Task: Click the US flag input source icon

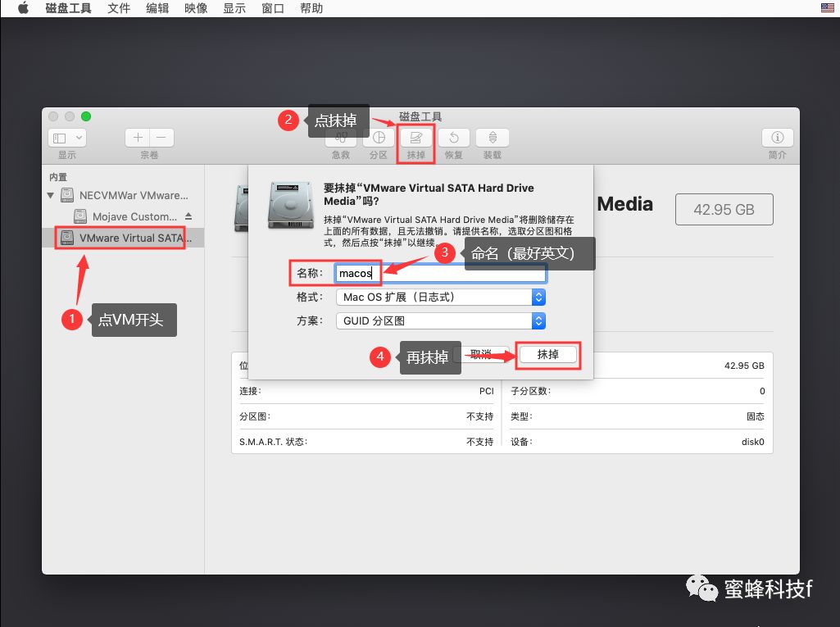Action: [x=827, y=7]
